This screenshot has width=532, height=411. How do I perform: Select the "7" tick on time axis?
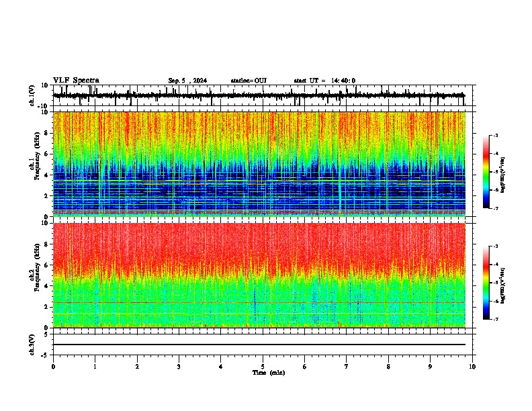(x=347, y=367)
